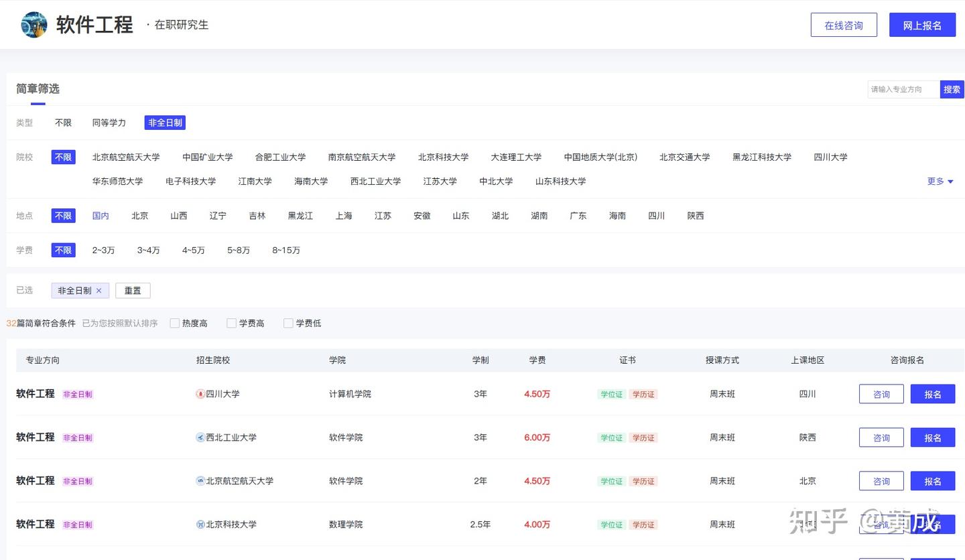Click the 软件工程 logo avatar icon
This screenshot has width=965, height=560.
pos(34,25)
